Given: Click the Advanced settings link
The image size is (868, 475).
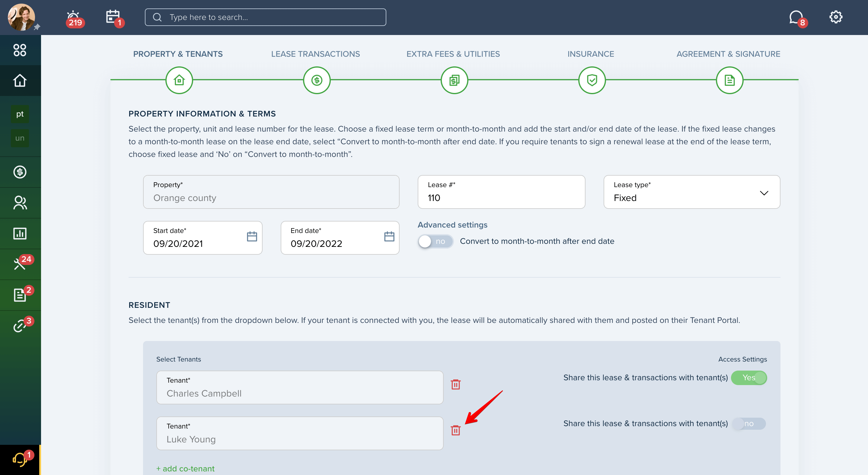Looking at the screenshot, I should (x=452, y=225).
